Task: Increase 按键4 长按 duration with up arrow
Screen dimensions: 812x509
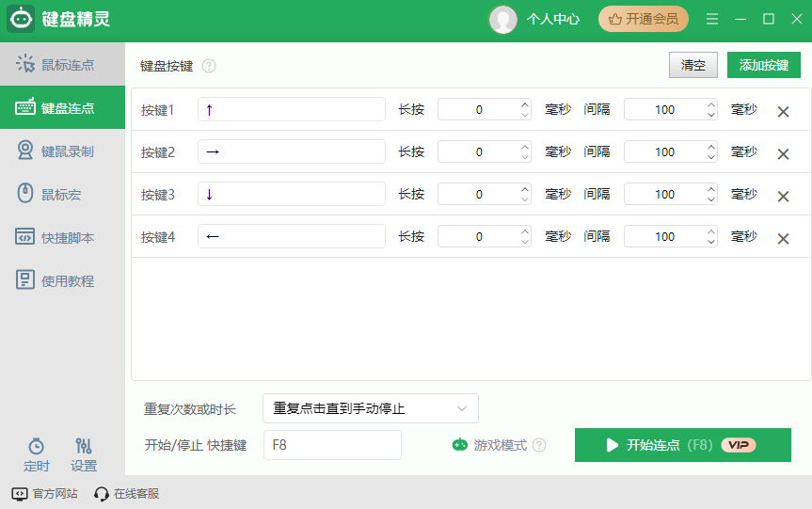Action: pyautogui.click(x=525, y=231)
